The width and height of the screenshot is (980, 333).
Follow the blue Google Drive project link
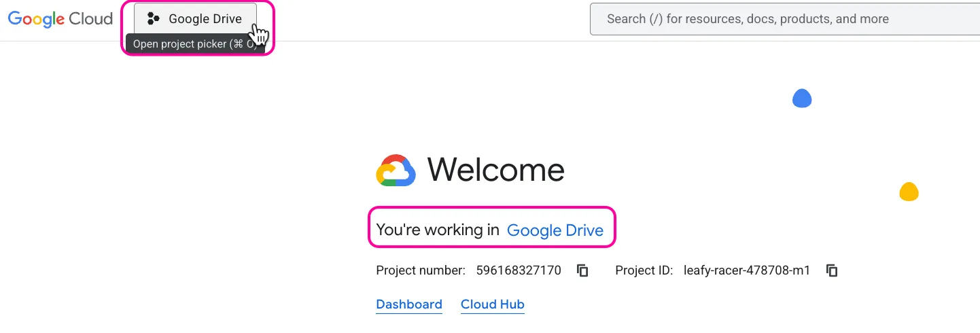click(x=555, y=230)
